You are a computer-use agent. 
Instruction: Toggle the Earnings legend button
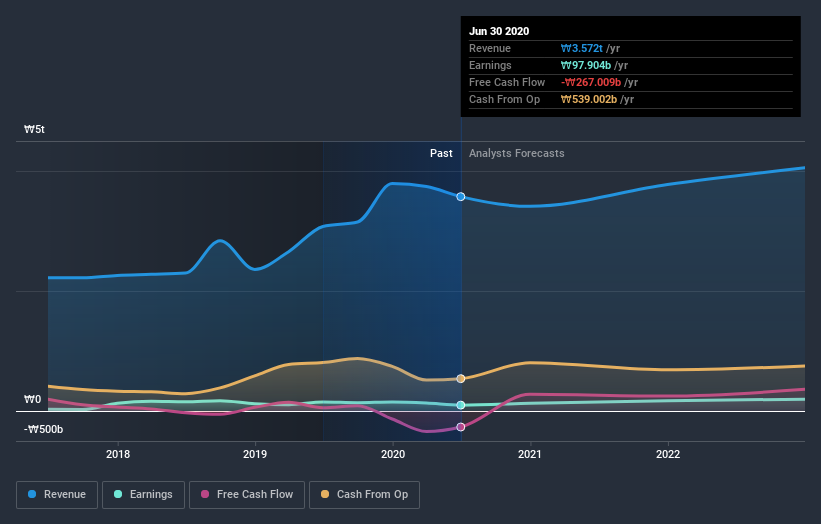point(143,495)
